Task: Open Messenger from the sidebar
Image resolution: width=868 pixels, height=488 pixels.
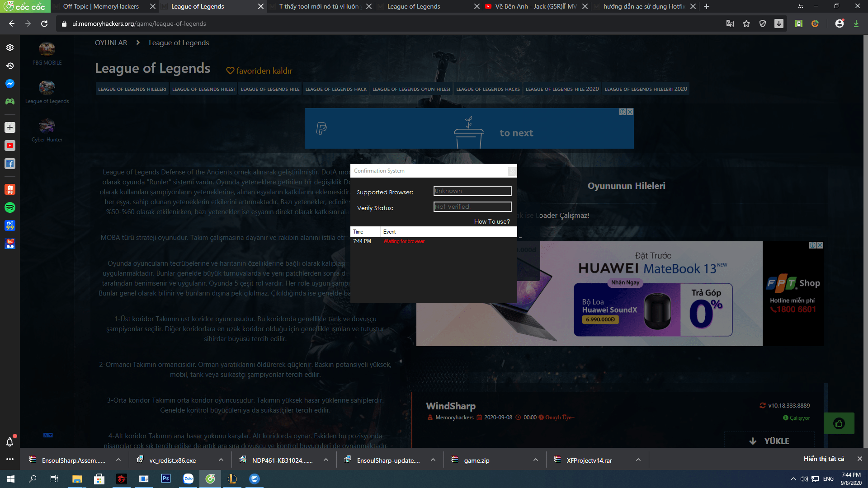Action: point(10,84)
